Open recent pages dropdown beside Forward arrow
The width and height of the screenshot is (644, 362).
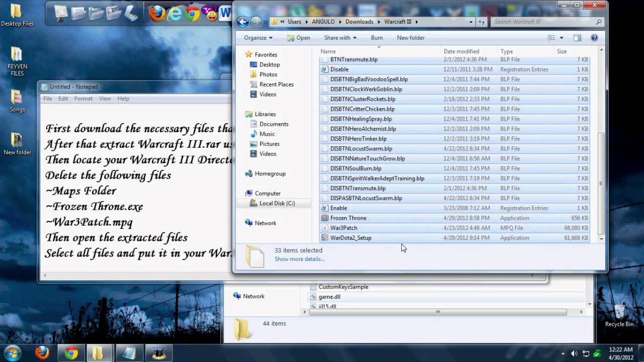(266, 22)
